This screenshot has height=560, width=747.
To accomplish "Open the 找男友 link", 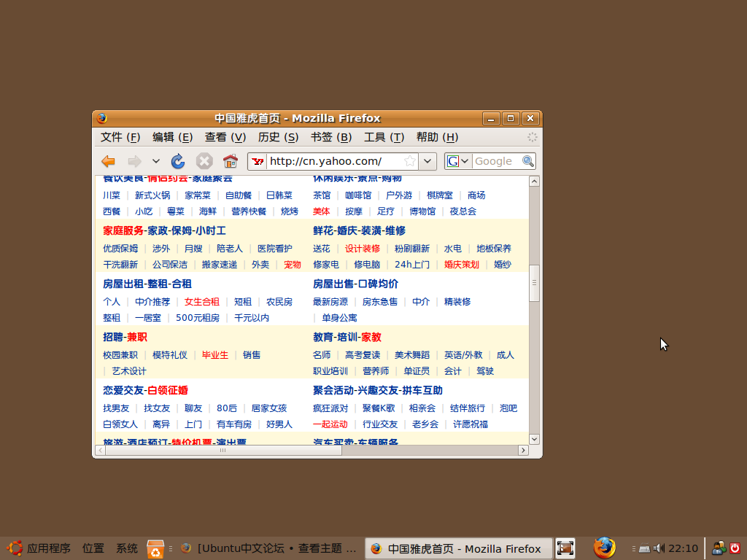I will click(116, 408).
